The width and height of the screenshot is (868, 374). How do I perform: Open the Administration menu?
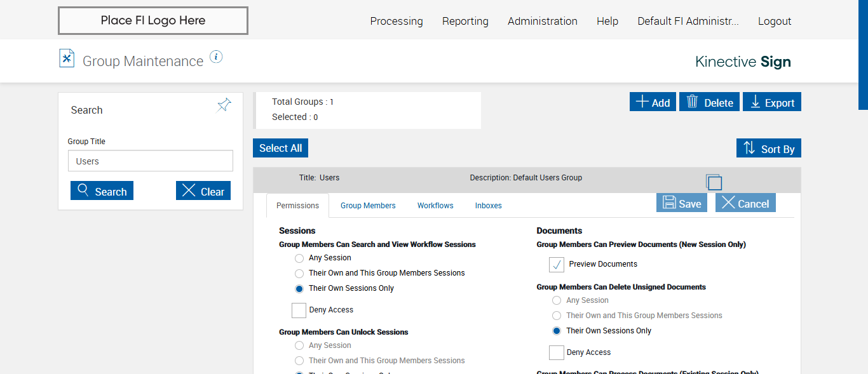click(542, 21)
